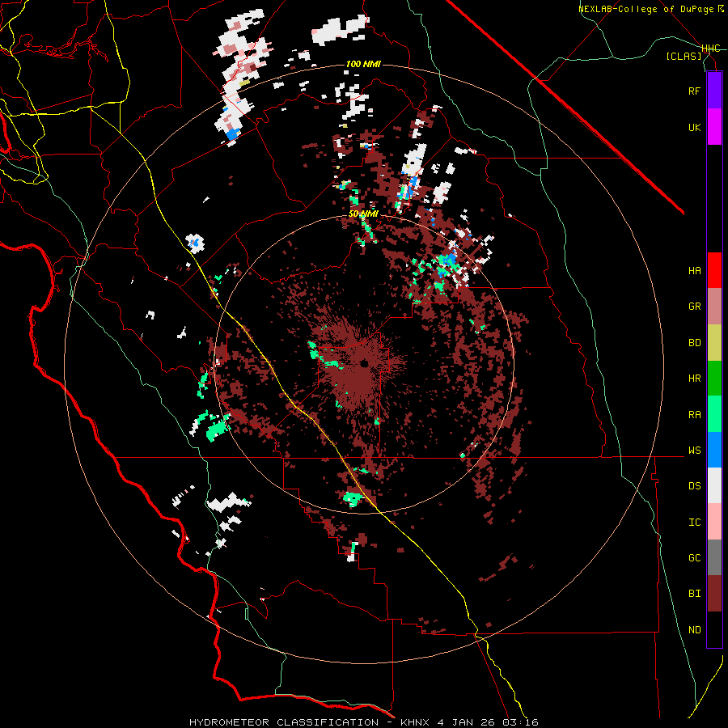Click the radar site center dot
Screen dimensions: 728x728
pyautogui.click(x=365, y=363)
